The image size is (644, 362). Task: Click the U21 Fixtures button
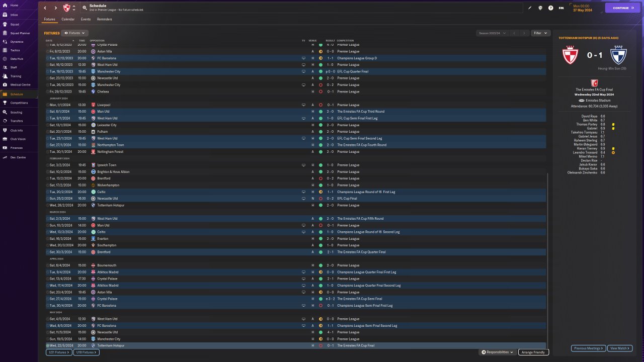[x=59, y=352]
